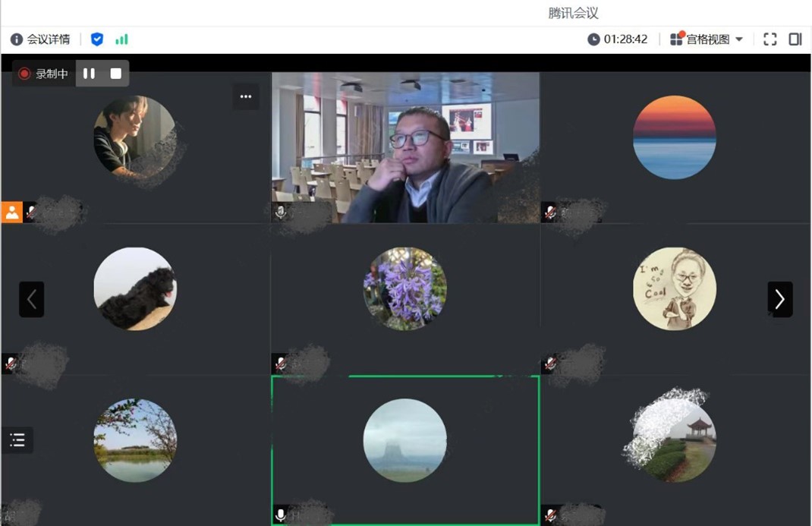The image size is (812, 526).
Task: Toggle the mic in the green-bordered tile
Action: (281, 516)
